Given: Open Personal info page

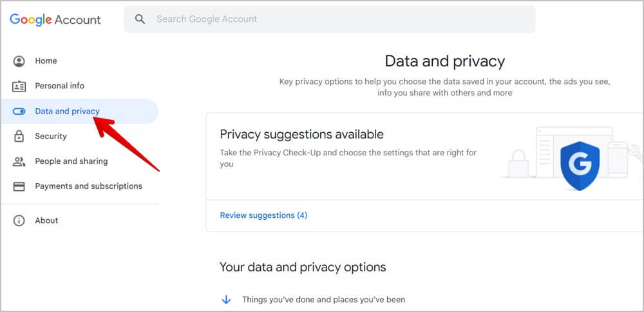Looking at the screenshot, I should pos(59,86).
